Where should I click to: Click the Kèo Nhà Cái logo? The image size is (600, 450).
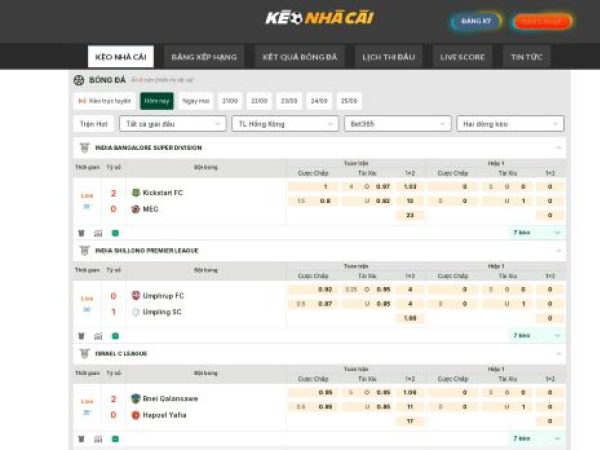click(318, 18)
